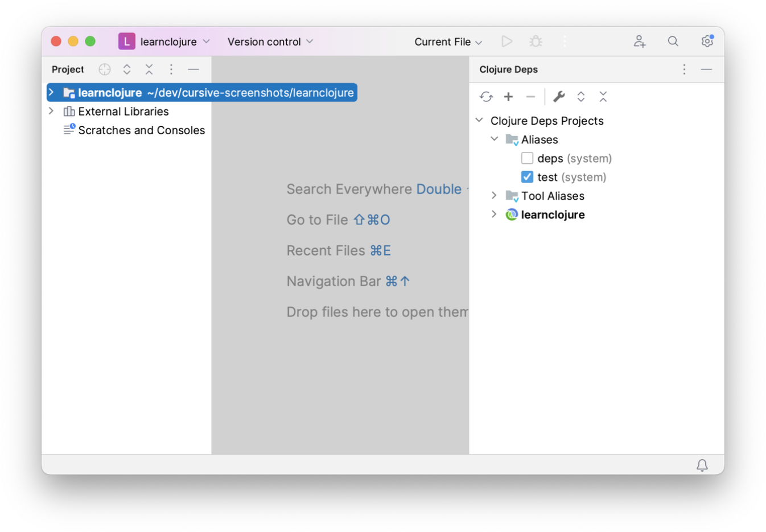The image size is (766, 532).
Task: Collapse all in Clojure Deps tree
Action: (x=603, y=97)
